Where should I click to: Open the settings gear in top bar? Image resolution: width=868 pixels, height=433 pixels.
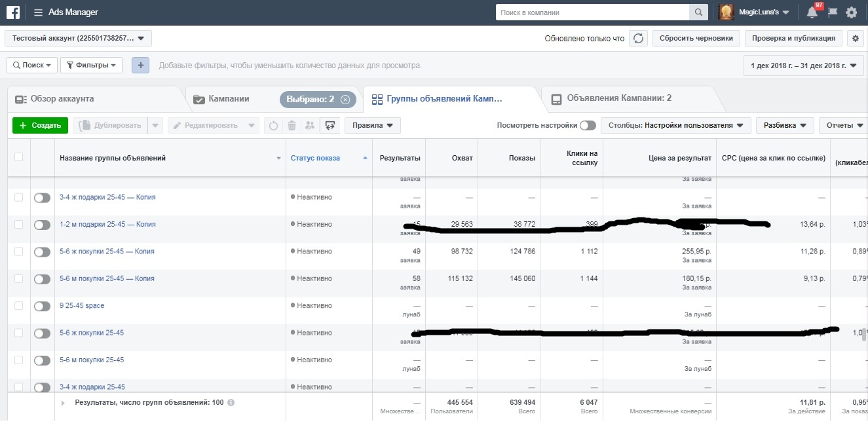pos(851,12)
